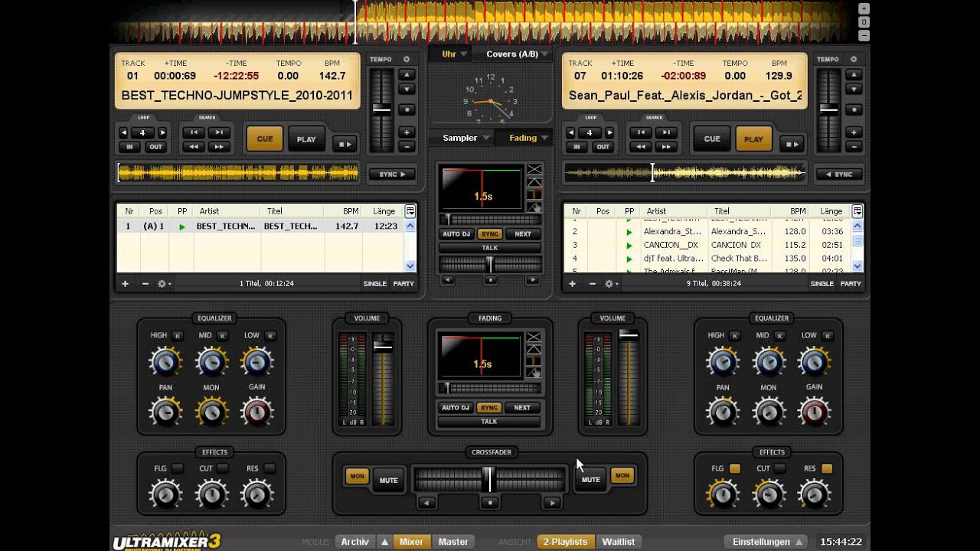Click right deck CUE button
This screenshot has height=551, width=980.
pyautogui.click(x=712, y=139)
